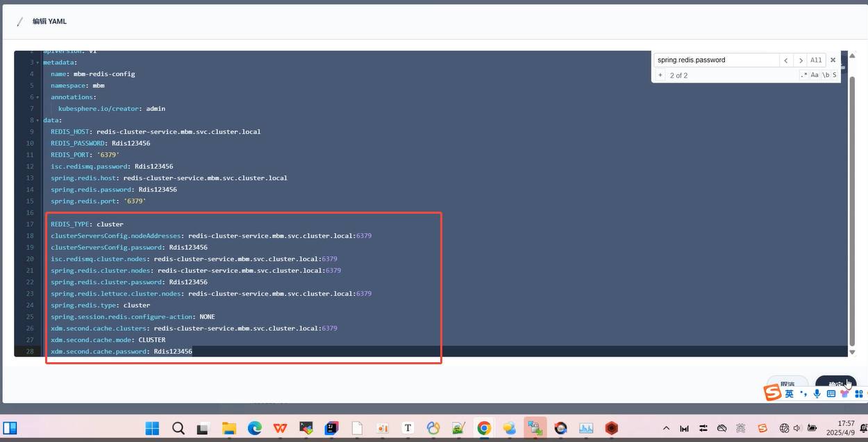Toggle the regex search option
868x442 pixels.
804,75
